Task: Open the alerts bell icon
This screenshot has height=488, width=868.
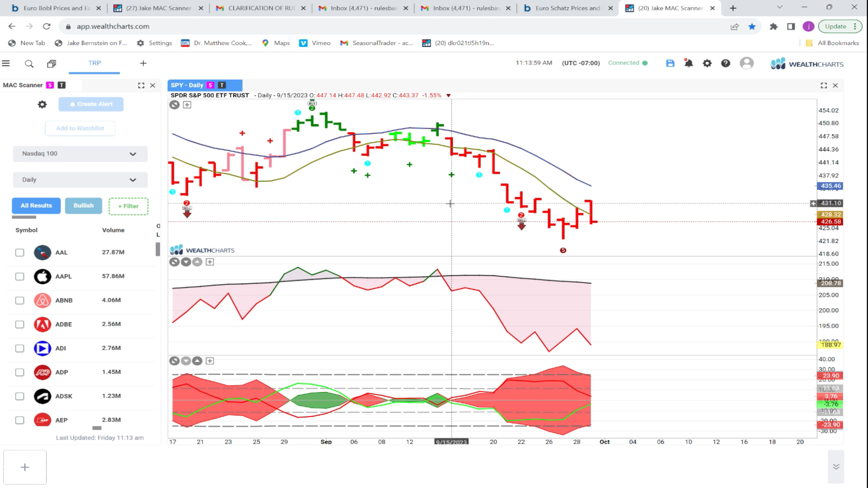Action: click(x=689, y=63)
